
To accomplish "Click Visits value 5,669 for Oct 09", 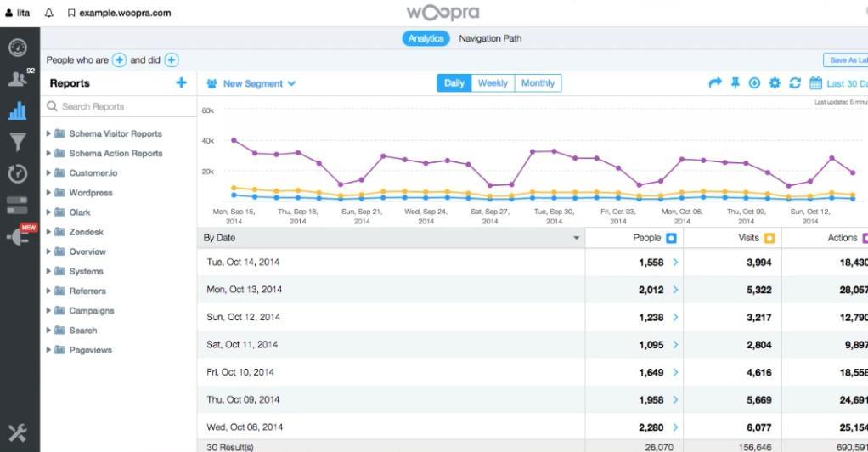I will tap(759, 400).
